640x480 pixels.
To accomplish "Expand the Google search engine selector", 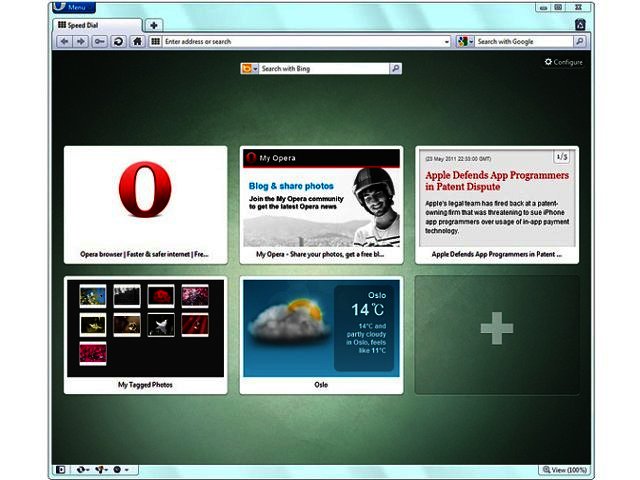I will coord(465,42).
